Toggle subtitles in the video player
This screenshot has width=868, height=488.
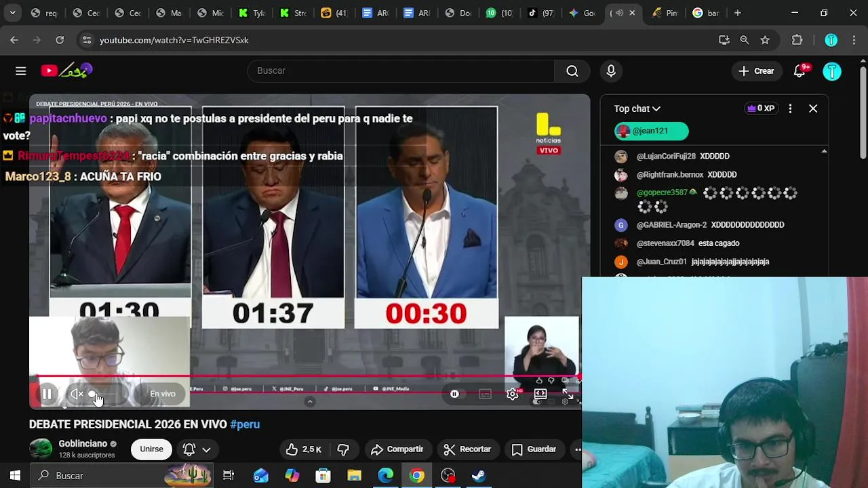485,394
